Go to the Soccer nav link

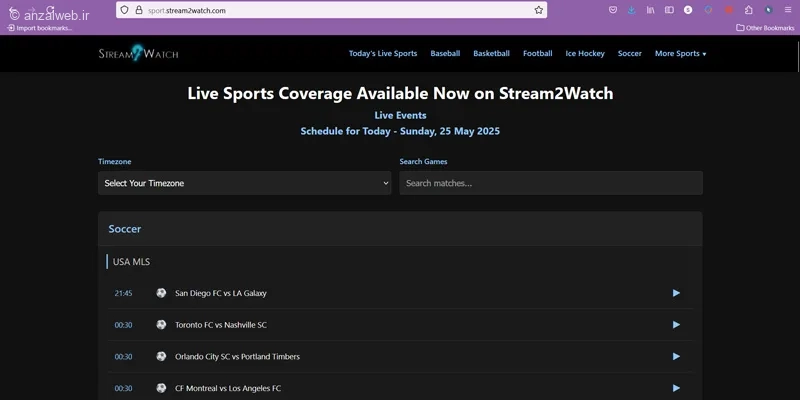pos(630,54)
